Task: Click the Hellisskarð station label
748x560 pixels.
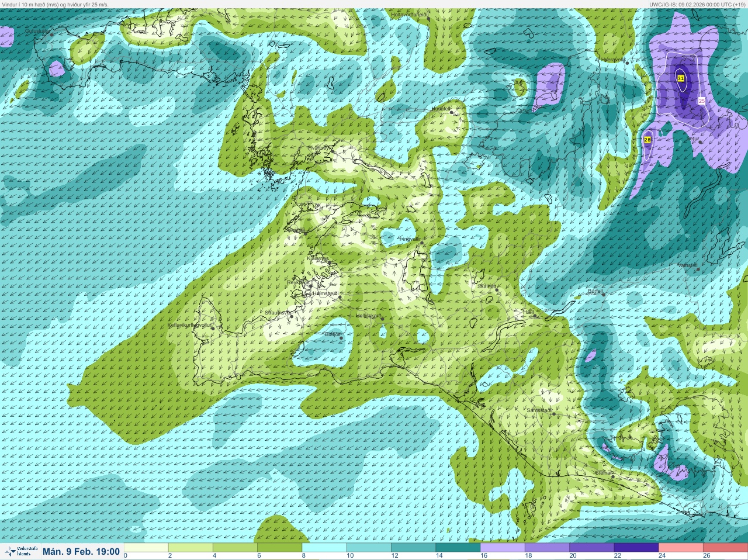Action: click(369, 316)
